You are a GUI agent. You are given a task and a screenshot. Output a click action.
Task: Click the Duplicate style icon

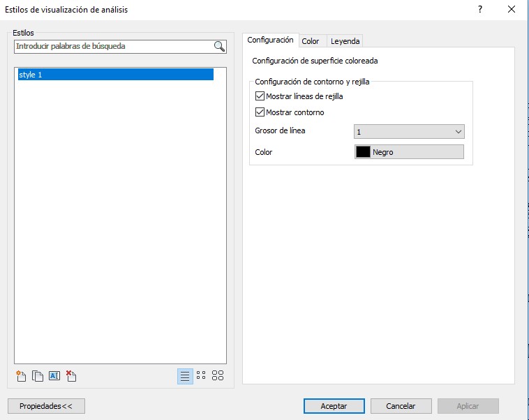pyautogui.click(x=38, y=376)
